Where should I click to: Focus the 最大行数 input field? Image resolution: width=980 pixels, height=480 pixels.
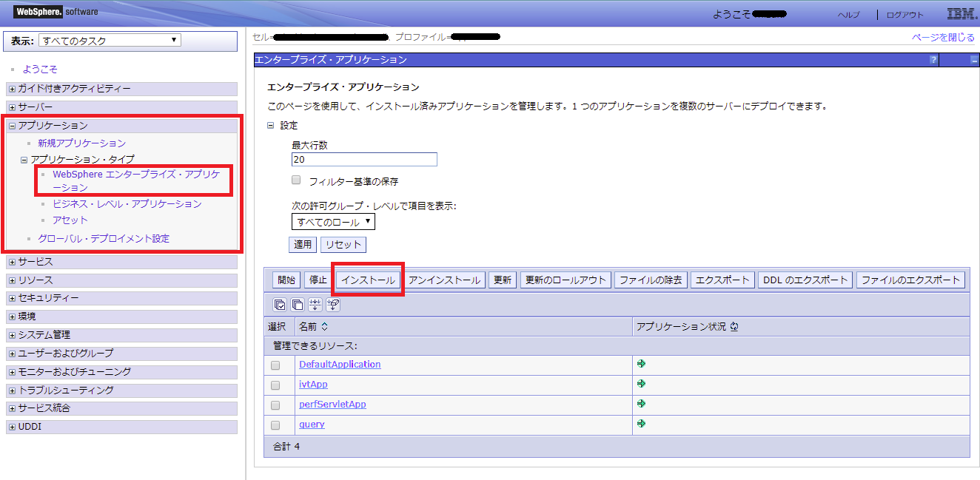coord(364,159)
